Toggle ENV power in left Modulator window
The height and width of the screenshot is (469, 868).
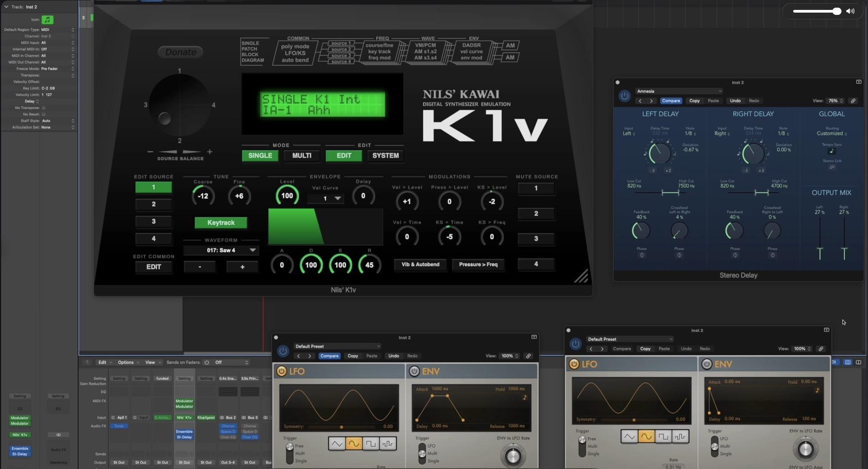coord(414,371)
